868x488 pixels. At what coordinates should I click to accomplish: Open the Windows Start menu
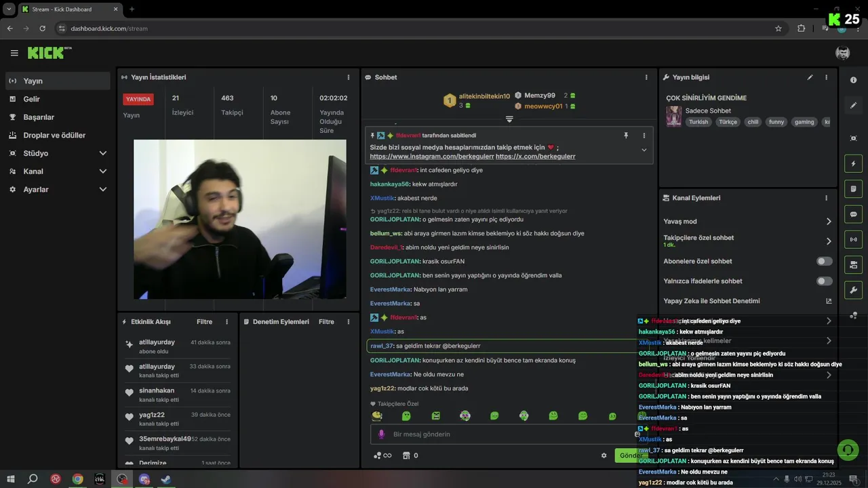(x=11, y=479)
